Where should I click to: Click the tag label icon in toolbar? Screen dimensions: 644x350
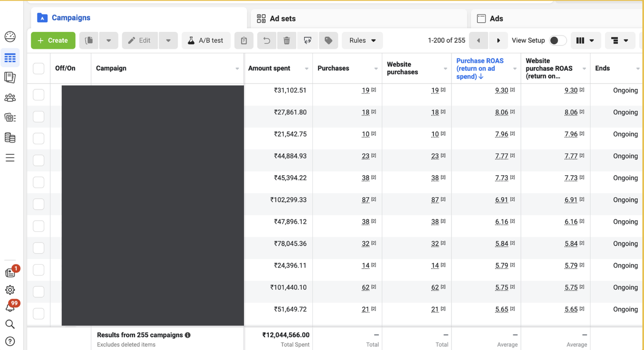pos(328,40)
